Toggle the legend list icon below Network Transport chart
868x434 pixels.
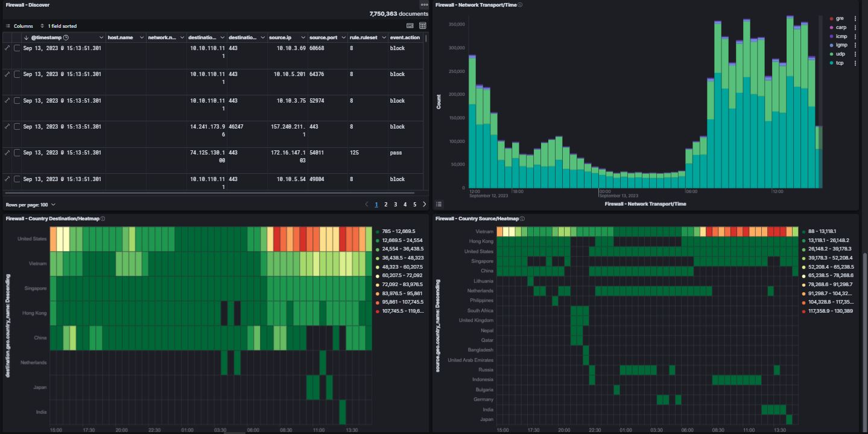(439, 205)
